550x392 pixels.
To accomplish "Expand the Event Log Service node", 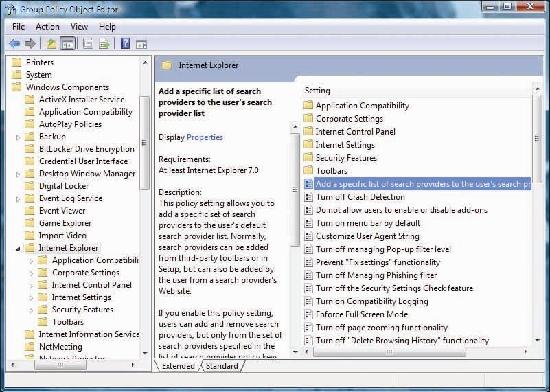I will (x=18, y=199).
